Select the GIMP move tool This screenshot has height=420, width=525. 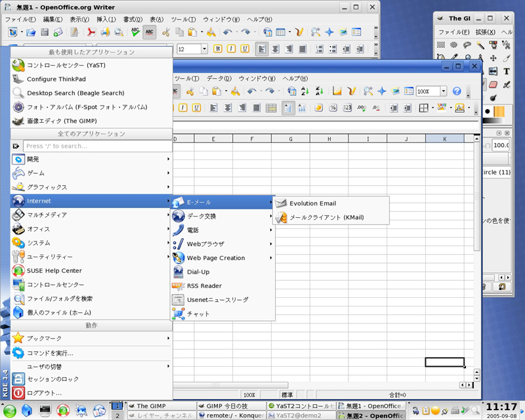[x=493, y=58]
